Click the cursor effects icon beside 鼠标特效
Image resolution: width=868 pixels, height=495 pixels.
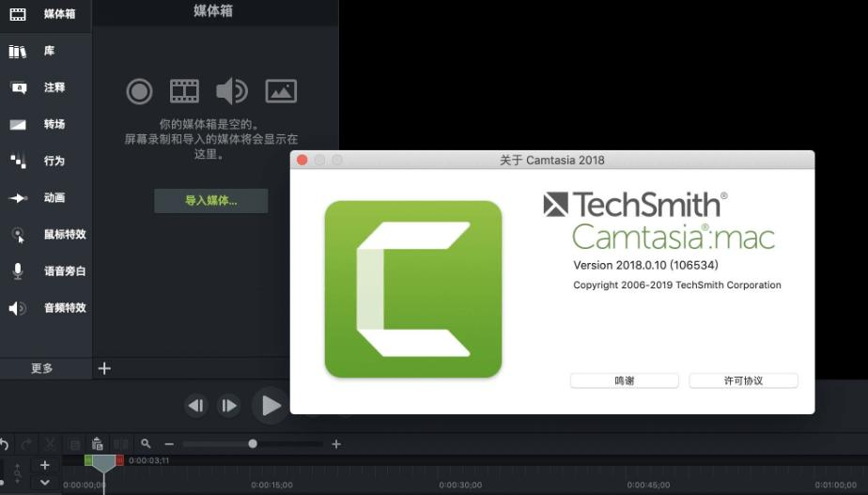coord(18,235)
